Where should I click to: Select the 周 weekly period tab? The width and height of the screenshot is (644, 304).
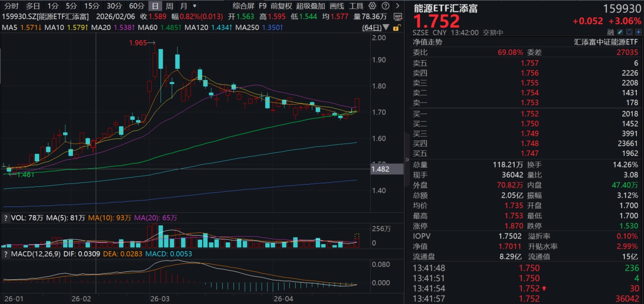coord(169,6)
